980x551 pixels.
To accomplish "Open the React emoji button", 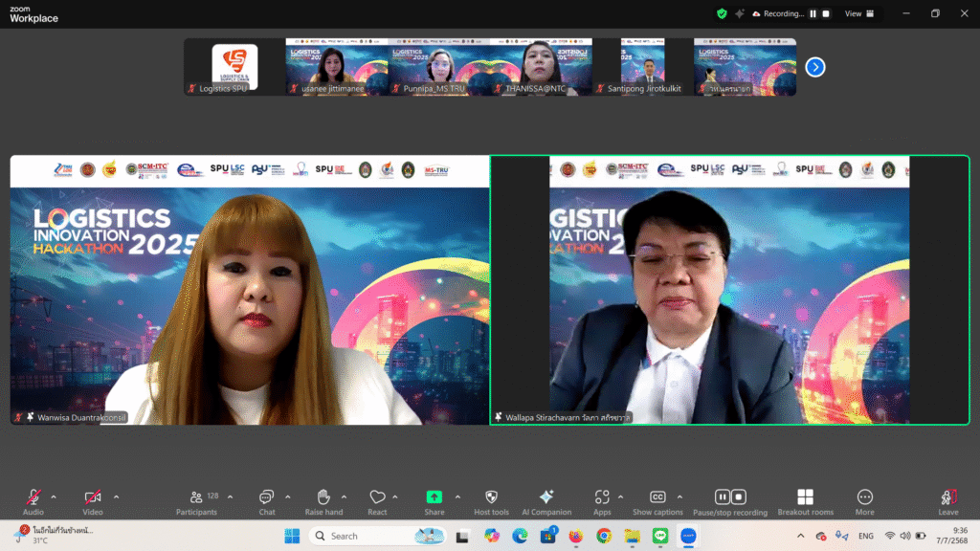I will [x=377, y=502].
